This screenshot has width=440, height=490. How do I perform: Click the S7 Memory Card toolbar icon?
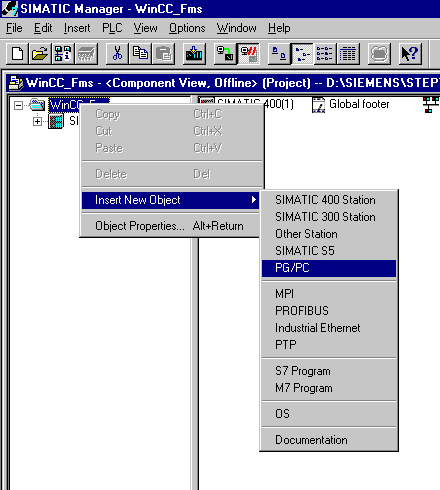86,54
